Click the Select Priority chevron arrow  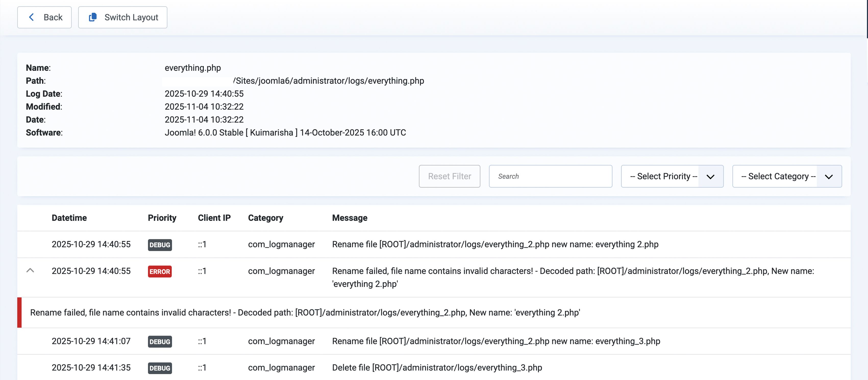[x=710, y=177]
